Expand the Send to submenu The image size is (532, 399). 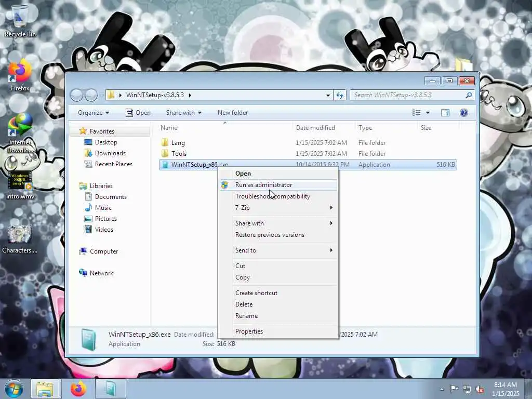pos(278,250)
